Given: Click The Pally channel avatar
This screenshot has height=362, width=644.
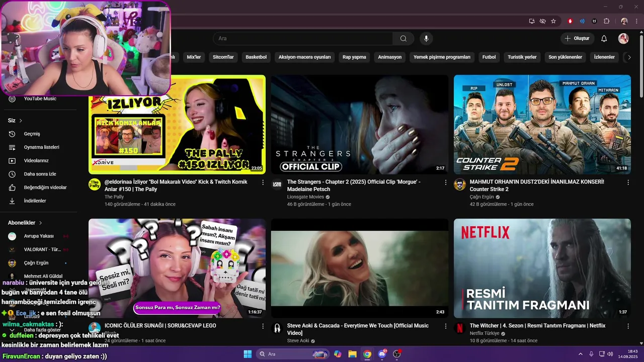Looking at the screenshot, I should 95,185.
